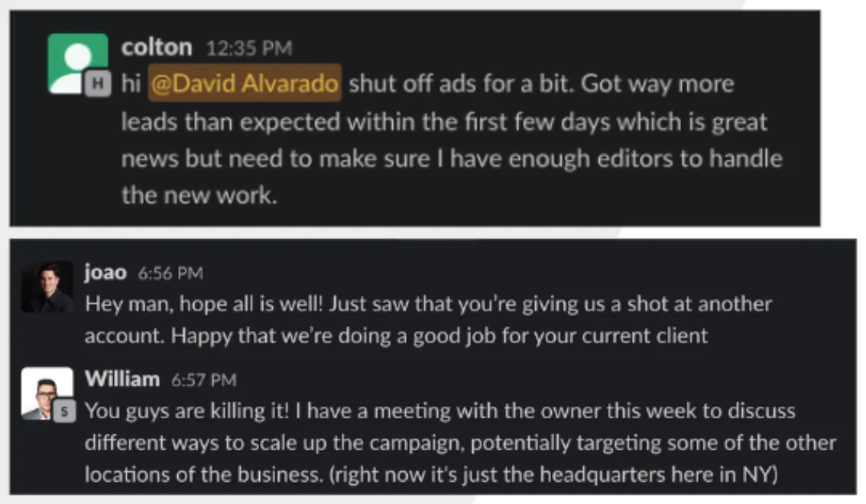Click the 12:35 PM timestamp

pos(249,49)
